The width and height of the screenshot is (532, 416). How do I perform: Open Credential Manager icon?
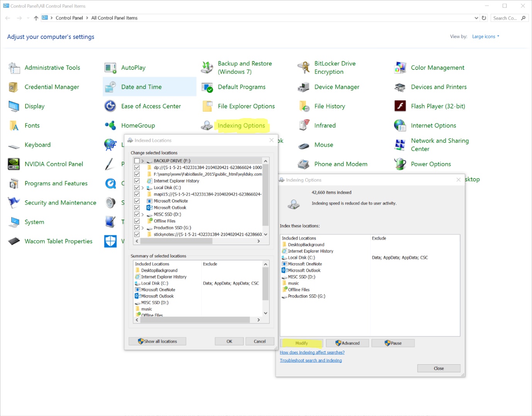14,87
